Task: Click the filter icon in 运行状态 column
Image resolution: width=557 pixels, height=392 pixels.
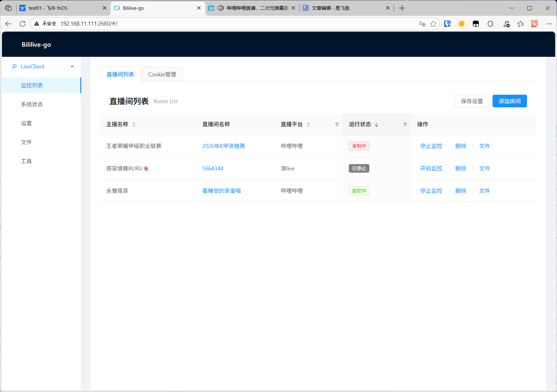Action: [405, 124]
